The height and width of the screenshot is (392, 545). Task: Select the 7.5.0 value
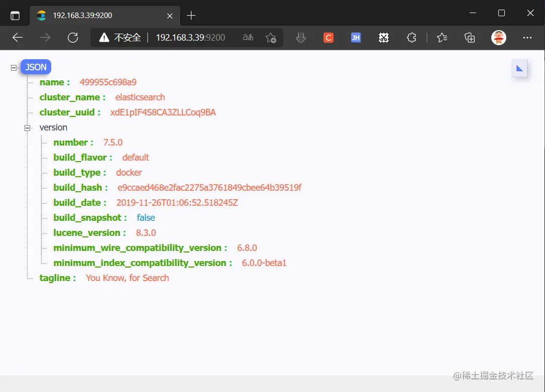(113, 143)
